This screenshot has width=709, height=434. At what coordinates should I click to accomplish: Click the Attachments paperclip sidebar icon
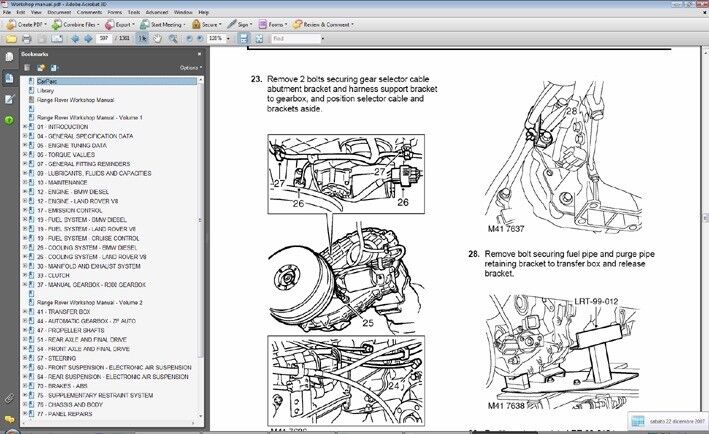pyautogui.click(x=9, y=398)
